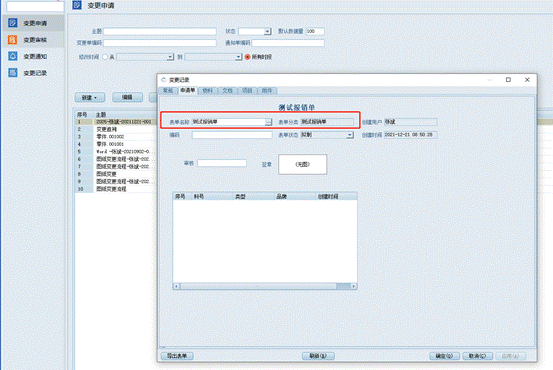Open the 状态 dropdown in the filter area
The height and width of the screenshot is (370, 553).
pos(267,31)
